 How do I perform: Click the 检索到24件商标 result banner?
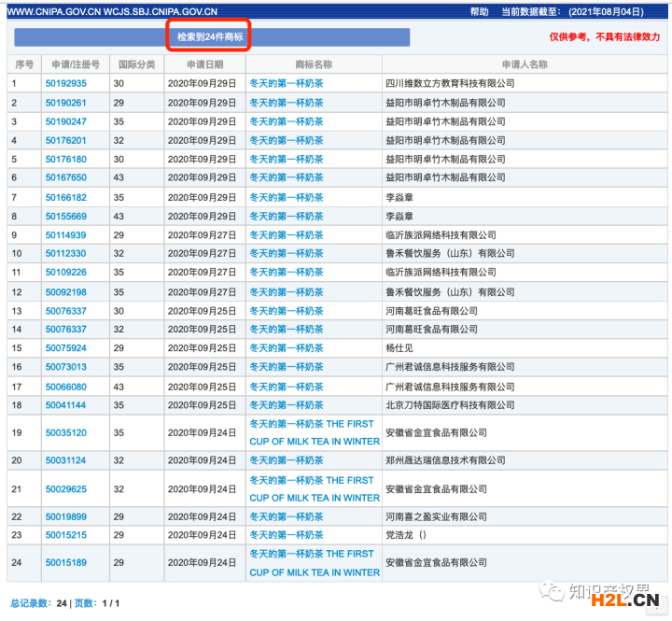coord(212,36)
